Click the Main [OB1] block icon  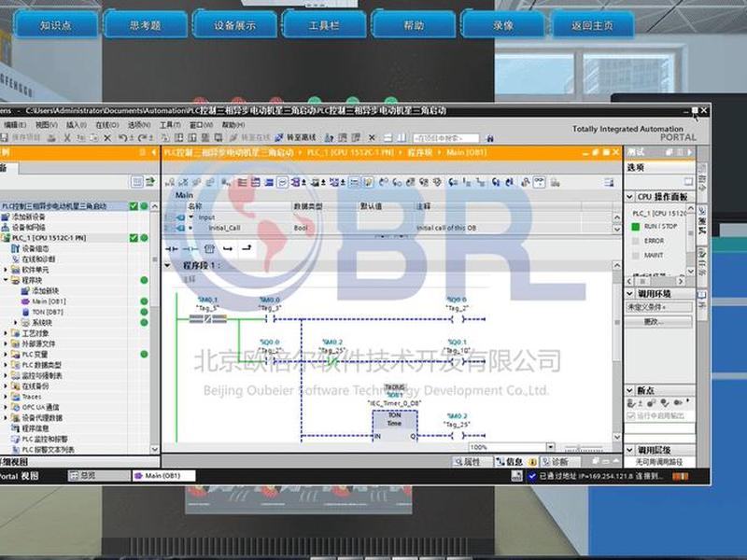pos(25,301)
